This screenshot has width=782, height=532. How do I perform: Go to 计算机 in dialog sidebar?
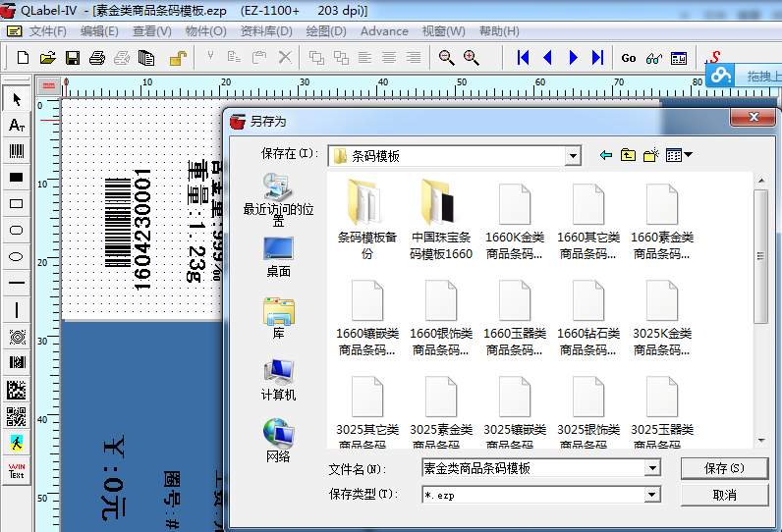[278, 380]
